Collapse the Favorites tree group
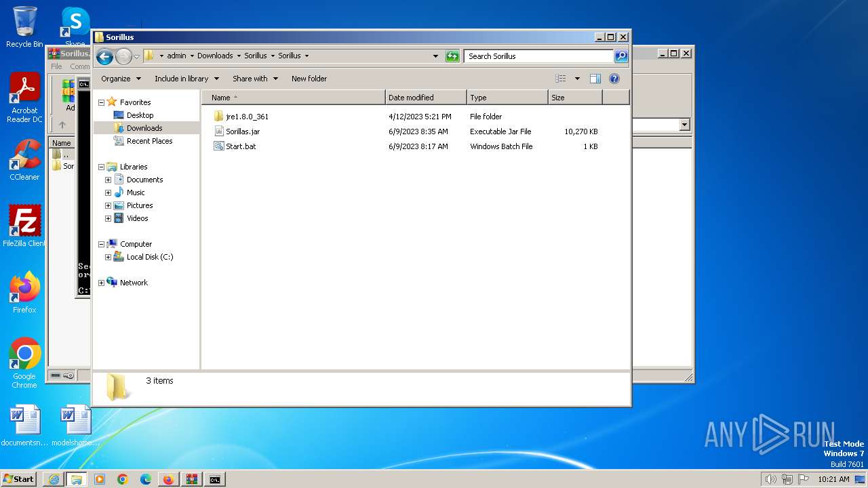 [x=101, y=102]
